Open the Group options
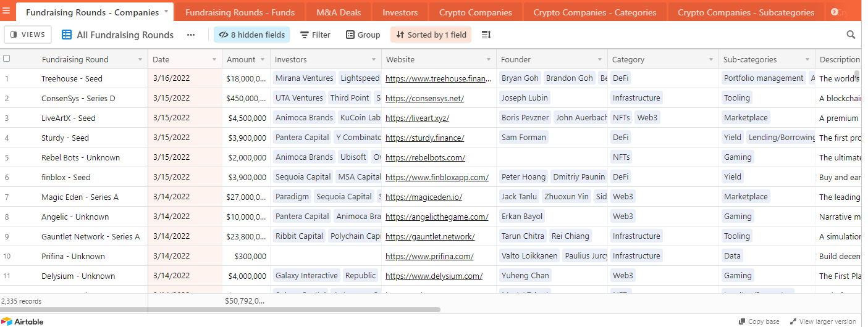This screenshot has width=868, height=327. [363, 35]
